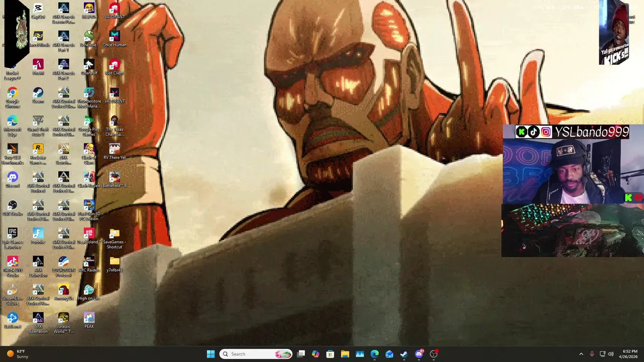Image resolution: width=644 pixels, height=362 pixels.
Task: Launch the PEAK desktop shortcut
Action: click(89, 321)
